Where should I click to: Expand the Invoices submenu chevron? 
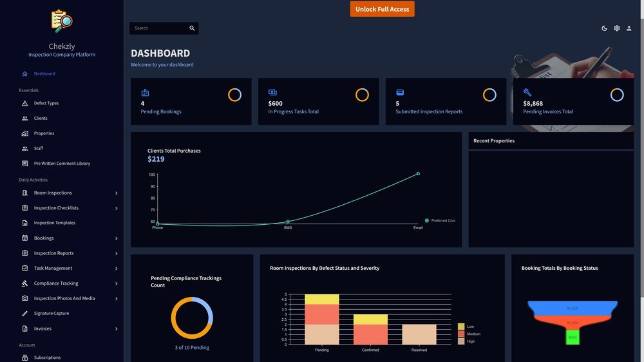(116, 329)
